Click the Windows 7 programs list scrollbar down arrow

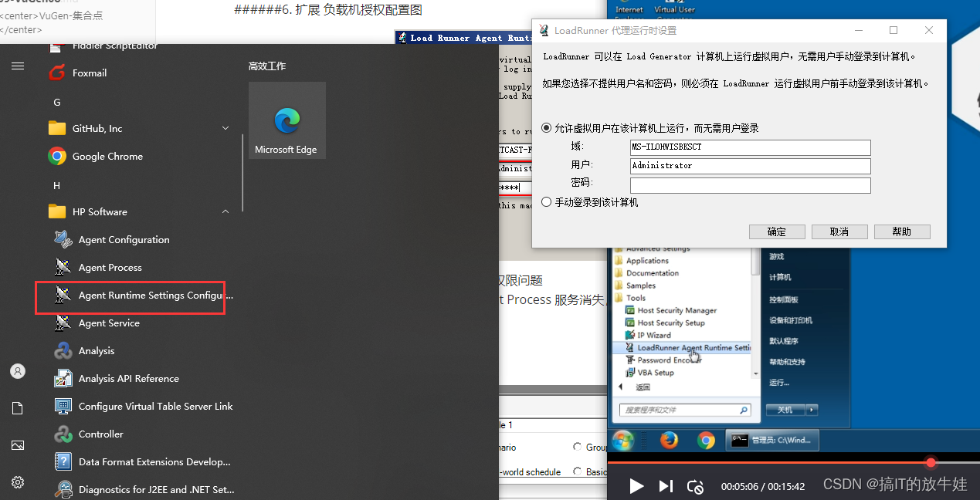click(756, 373)
